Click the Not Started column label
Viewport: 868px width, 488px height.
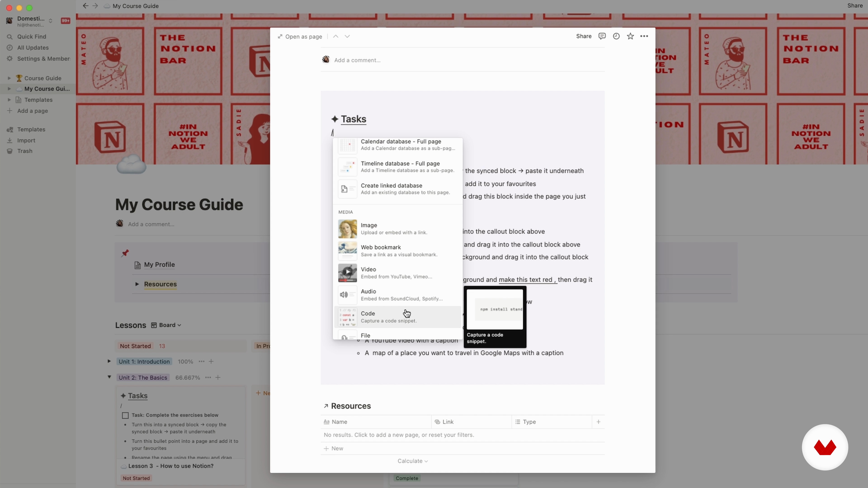pos(135,346)
